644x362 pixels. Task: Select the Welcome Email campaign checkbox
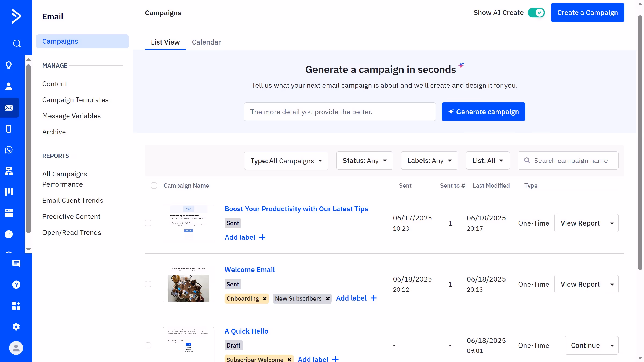click(148, 284)
